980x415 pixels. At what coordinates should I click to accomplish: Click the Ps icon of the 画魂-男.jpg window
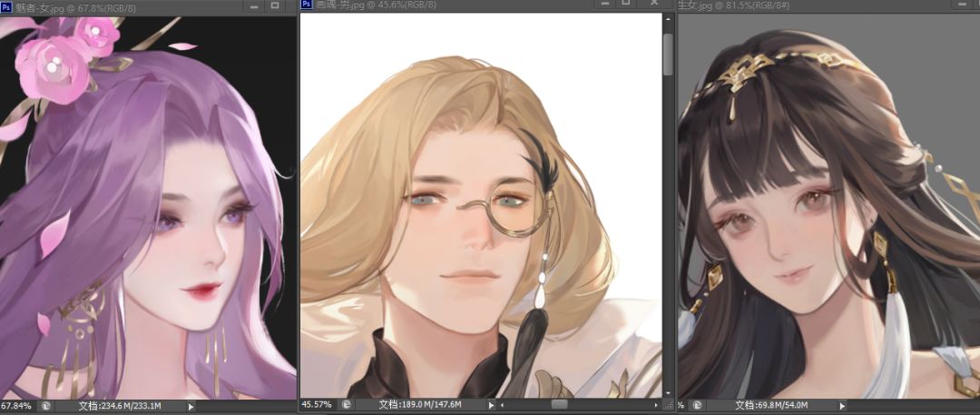tap(307, 5)
